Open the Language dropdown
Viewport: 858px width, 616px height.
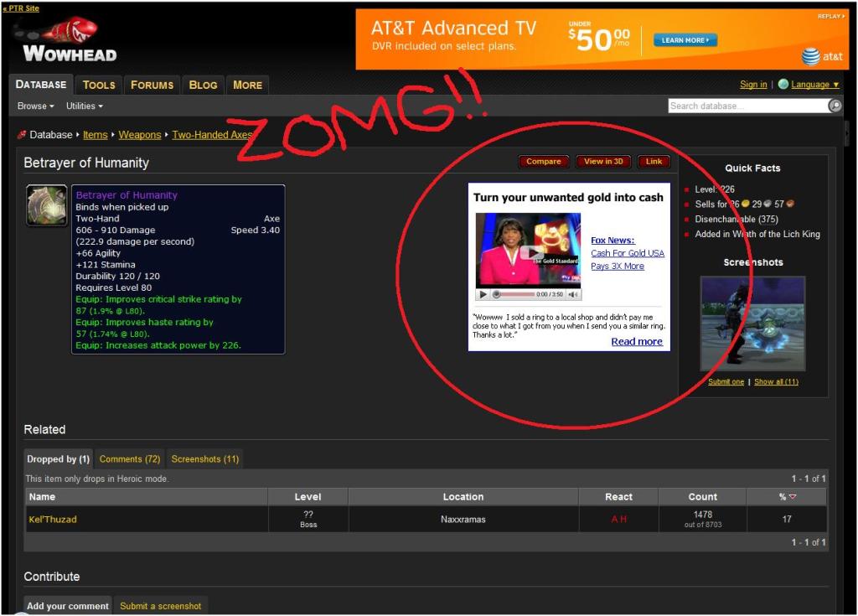(815, 85)
